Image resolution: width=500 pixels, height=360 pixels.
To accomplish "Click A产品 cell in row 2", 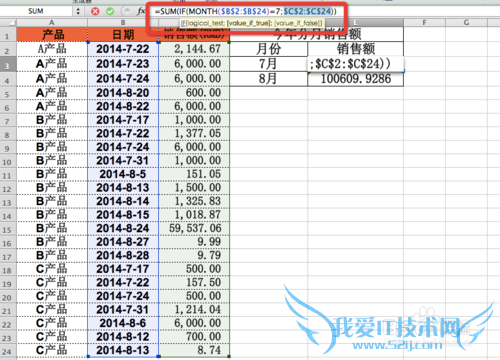I will coord(52,49).
